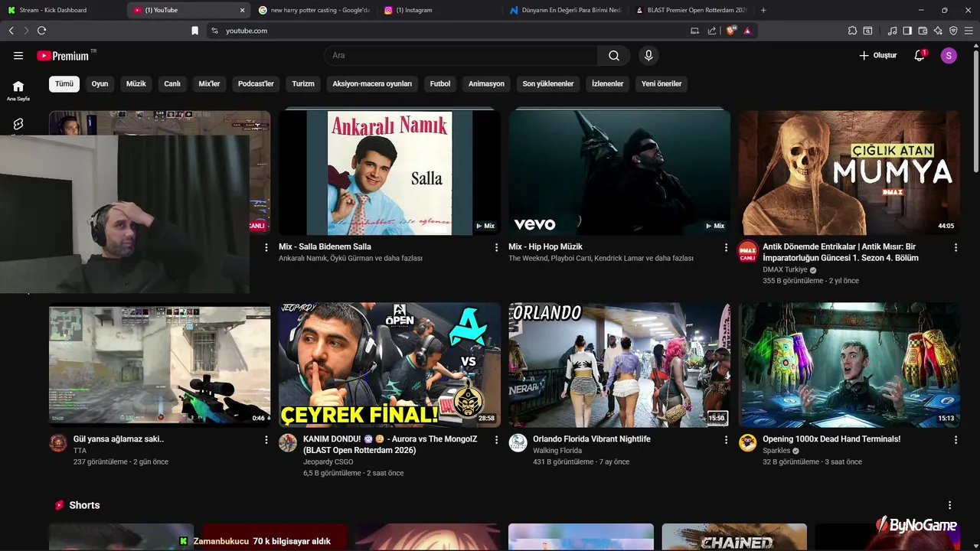Open options menu for Gül yansa ağlamaz saki
The width and height of the screenshot is (980, 551).
(x=266, y=440)
